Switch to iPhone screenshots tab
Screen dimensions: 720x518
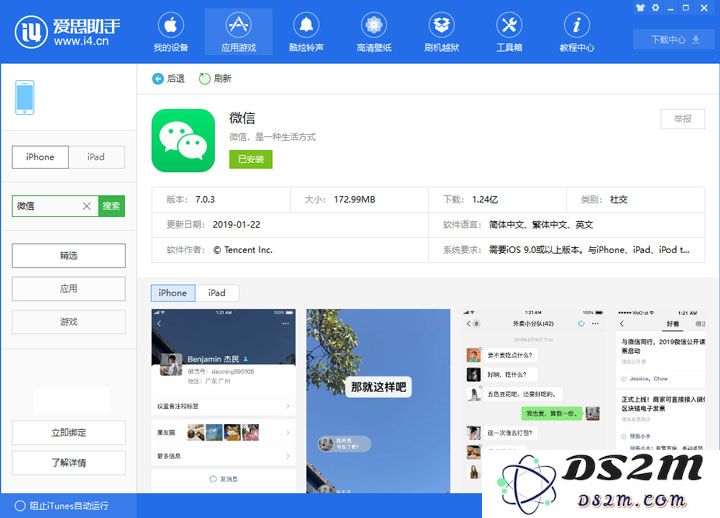click(x=173, y=293)
